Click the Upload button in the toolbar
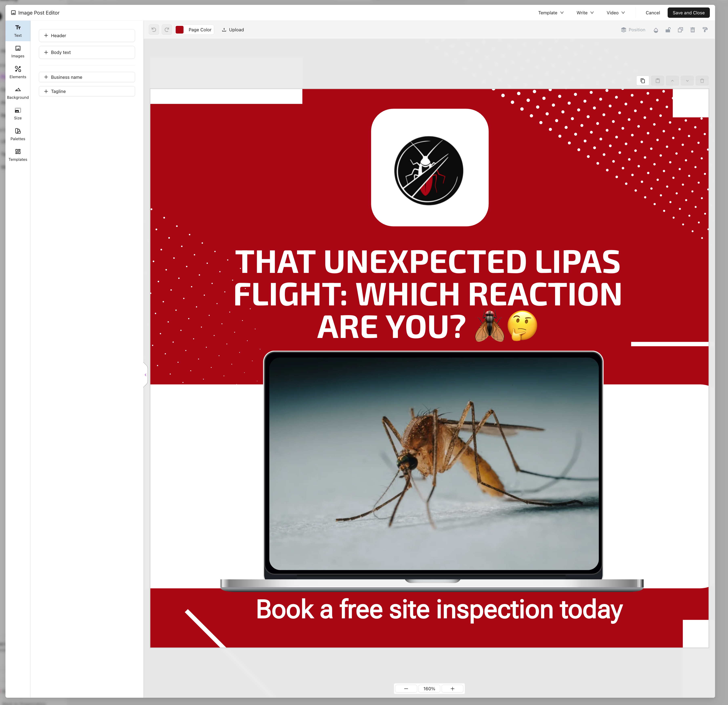Viewport: 728px width, 705px height. [233, 30]
